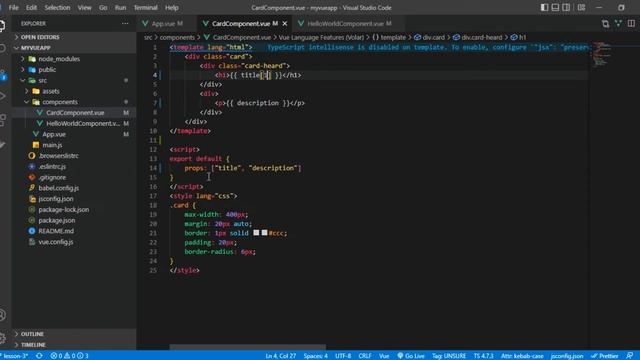Viewport: 640px width, 360px height.
Task: Open jsconfig.json from status bar
Action: pyautogui.click(x=567, y=356)
